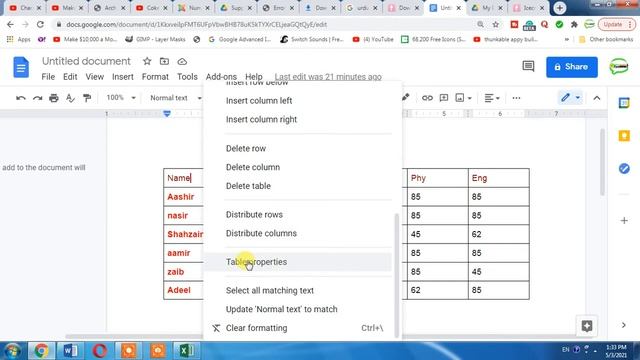Choose Delete table from menu
This screenshot has width=640, height=360.
297,186
